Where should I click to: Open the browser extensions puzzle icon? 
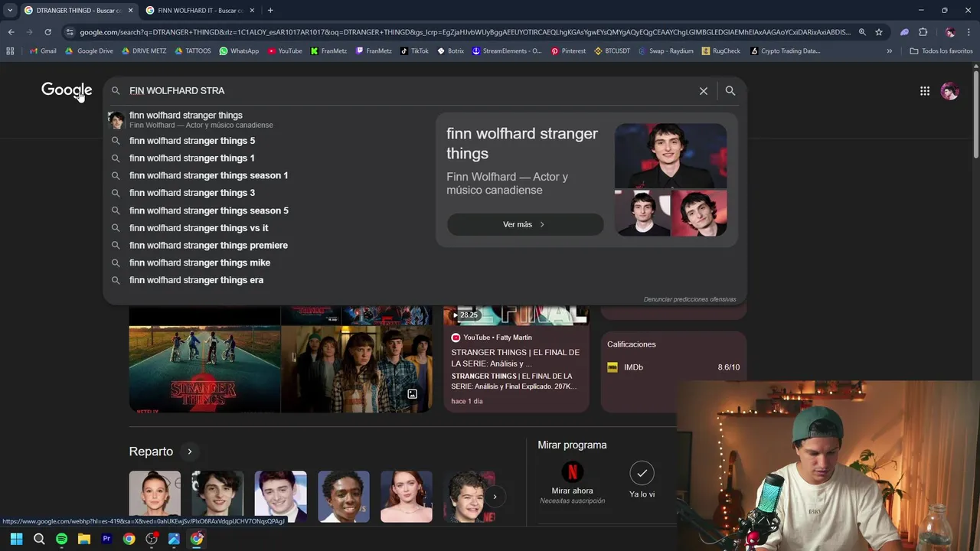click(923, 32)
